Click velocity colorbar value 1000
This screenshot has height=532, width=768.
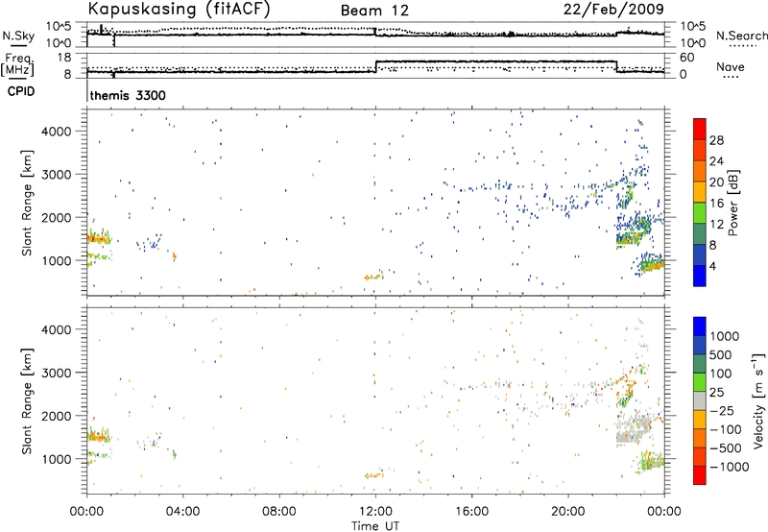click(725, 336)
